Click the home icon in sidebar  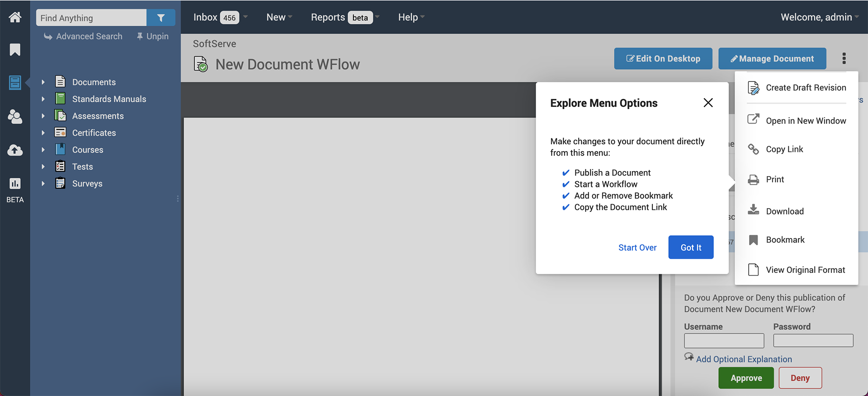tap(15, 17)
